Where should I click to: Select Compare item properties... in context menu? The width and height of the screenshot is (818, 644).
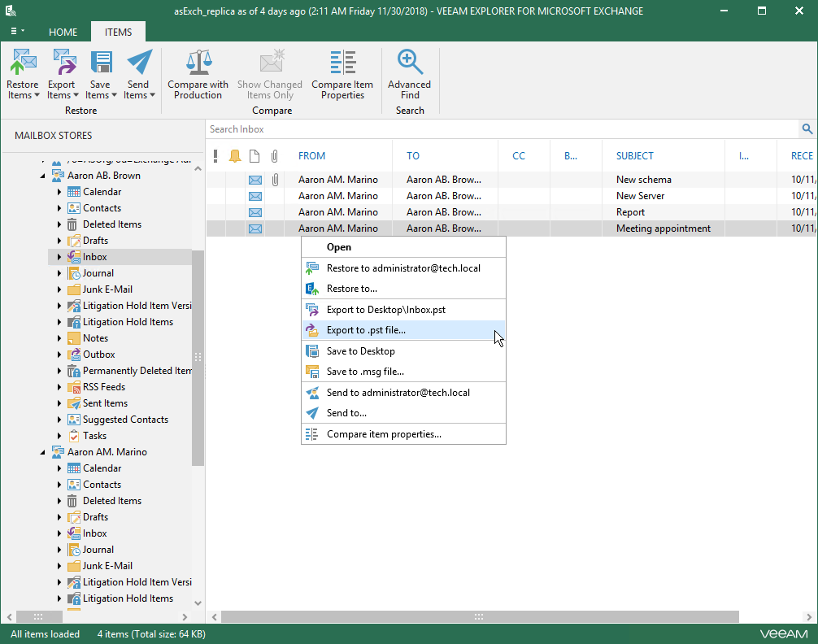click(x=384, y=434)
